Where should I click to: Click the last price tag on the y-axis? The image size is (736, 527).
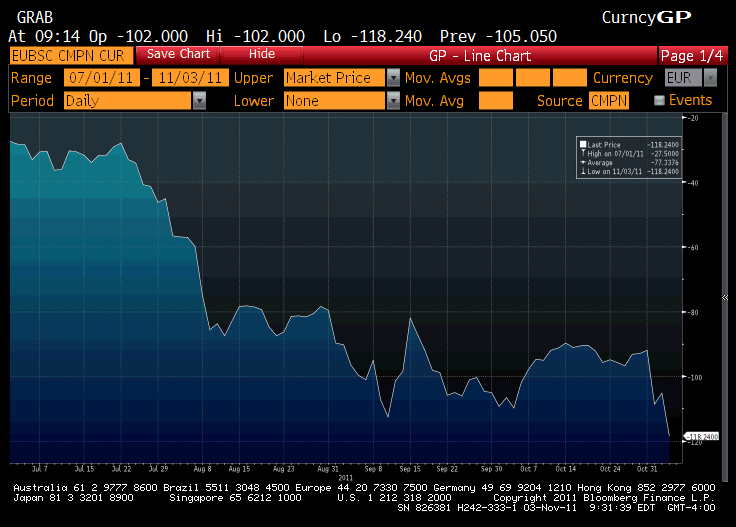point(702,437)
